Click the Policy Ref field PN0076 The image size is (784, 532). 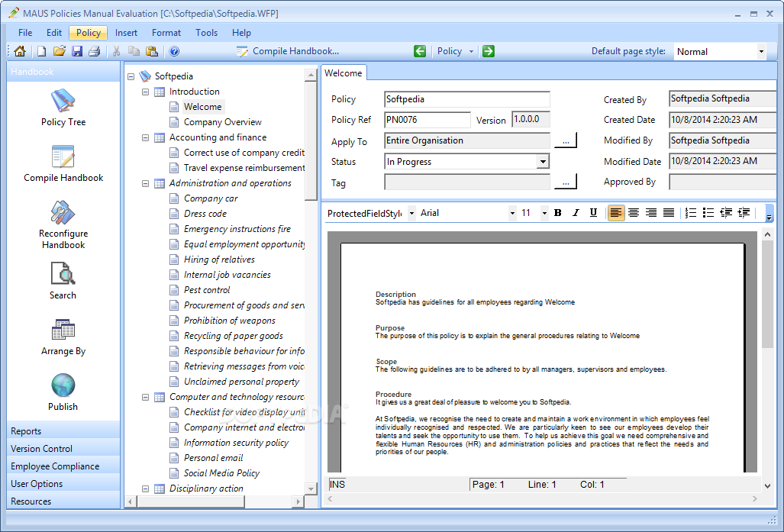click(427, 120)
